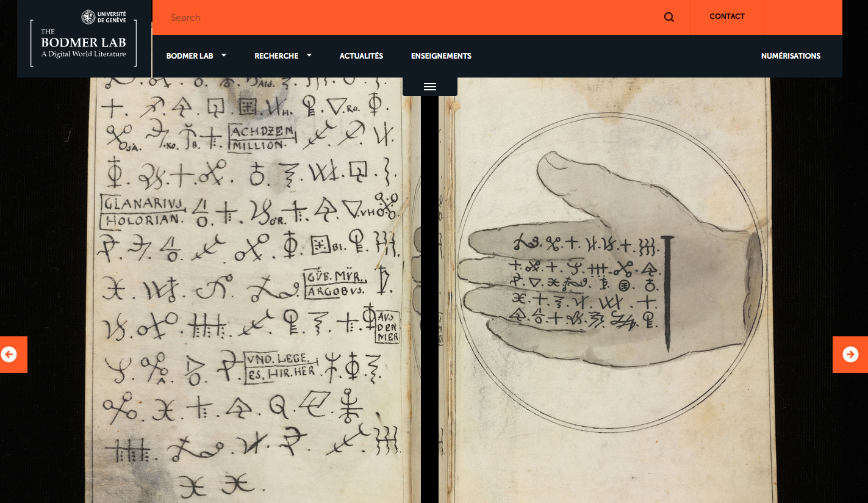Open the Enseignements section
This screenshot has height=503, width=868.
[441, 56]
